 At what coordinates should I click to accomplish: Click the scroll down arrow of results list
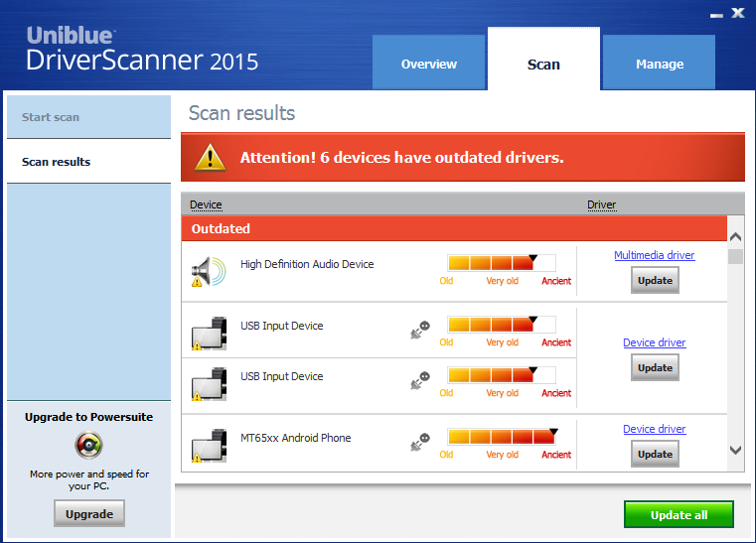click(x=735, y=450)
